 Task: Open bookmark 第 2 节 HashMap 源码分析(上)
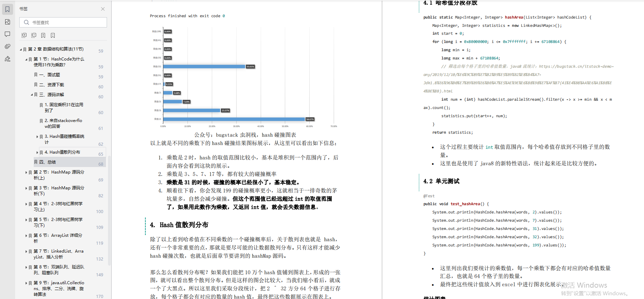[x=59, y=175]
